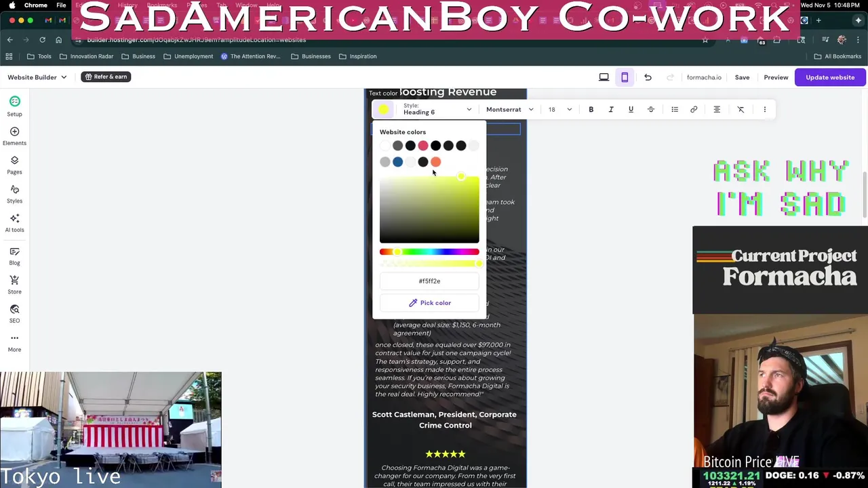The width and height of the screenshot is (868, 488).
Task: Switch to mobile view
Action: coord(625,77)
